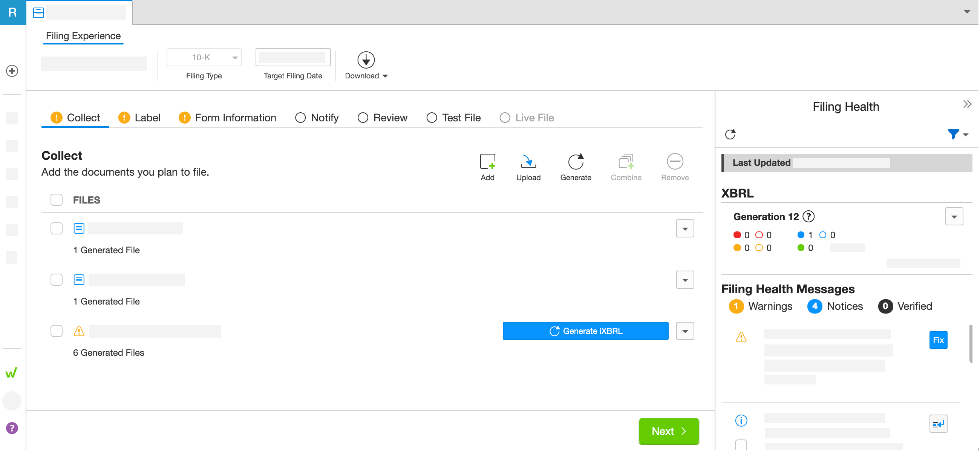Refresh the Filing Health panel
980x450 pixels.
pos(730,134)
